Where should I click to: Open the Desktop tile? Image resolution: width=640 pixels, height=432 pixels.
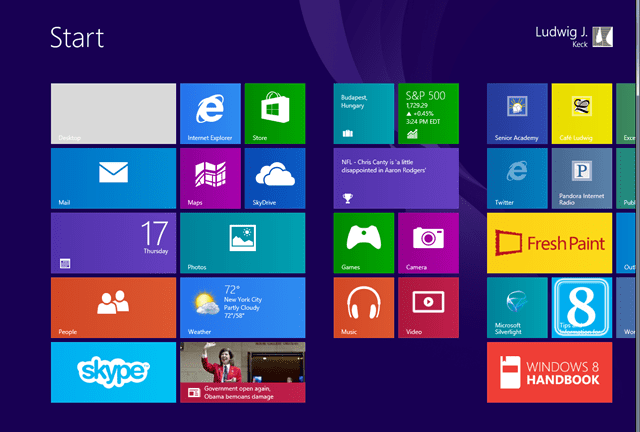point(113,113)
